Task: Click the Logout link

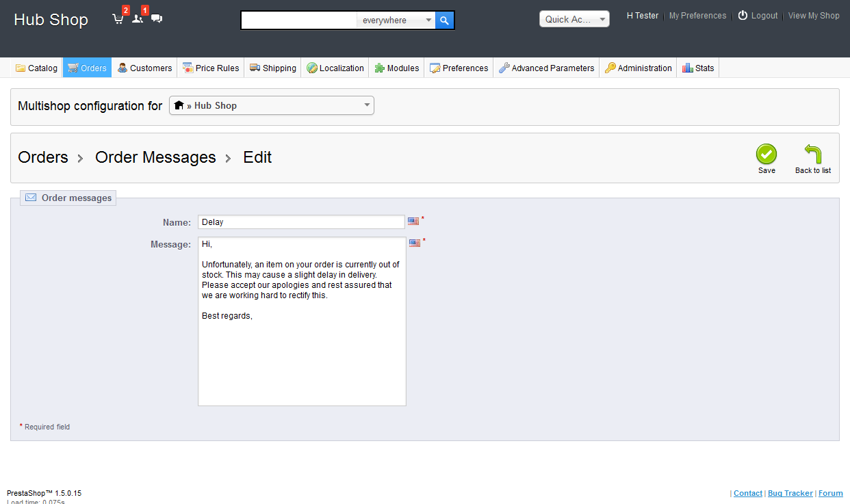Action: pos(764,16)
